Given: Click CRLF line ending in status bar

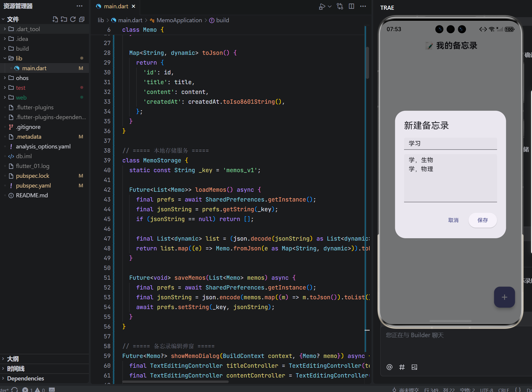Looking at the screenshot, I should (504, 390).
